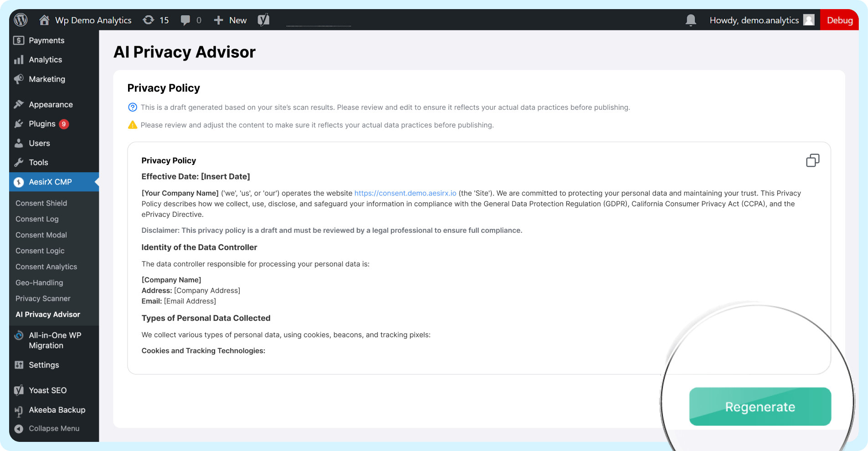Expand the Plugins menu
The height and width of the screenshot is (451, 868).
[42, 124]
